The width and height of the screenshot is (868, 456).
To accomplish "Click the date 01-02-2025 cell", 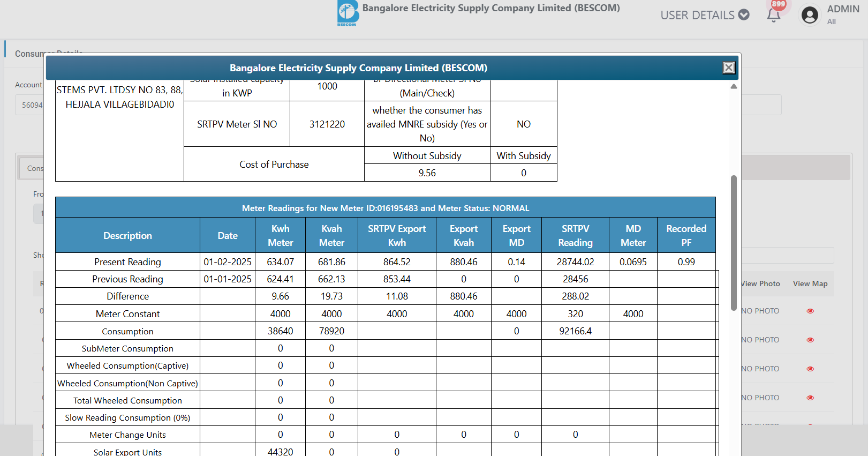I will click(x=228, y=262).
